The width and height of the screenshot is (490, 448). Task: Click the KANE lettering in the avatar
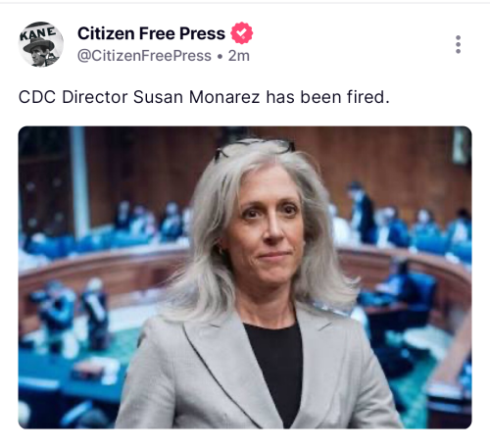point(38,33)
